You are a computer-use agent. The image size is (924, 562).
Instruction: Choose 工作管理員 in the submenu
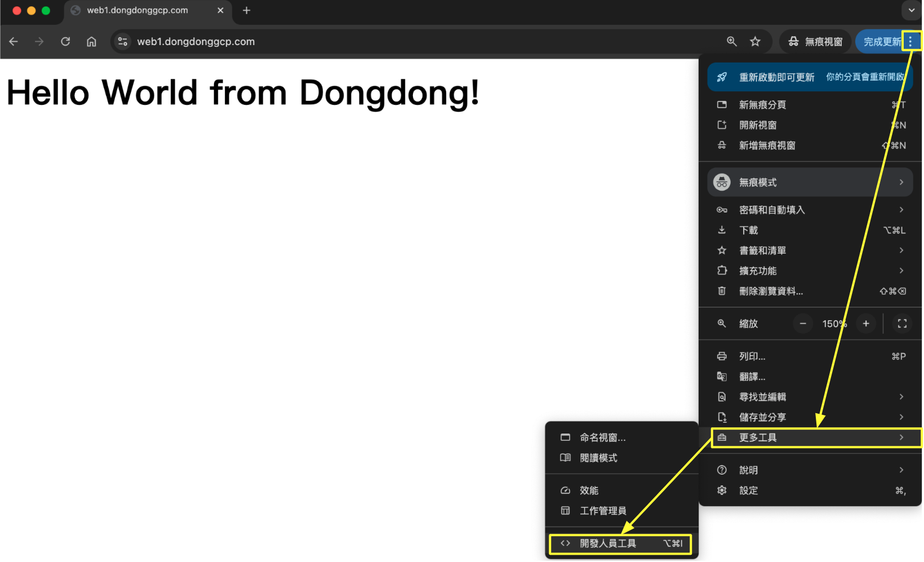coord(603,511)
